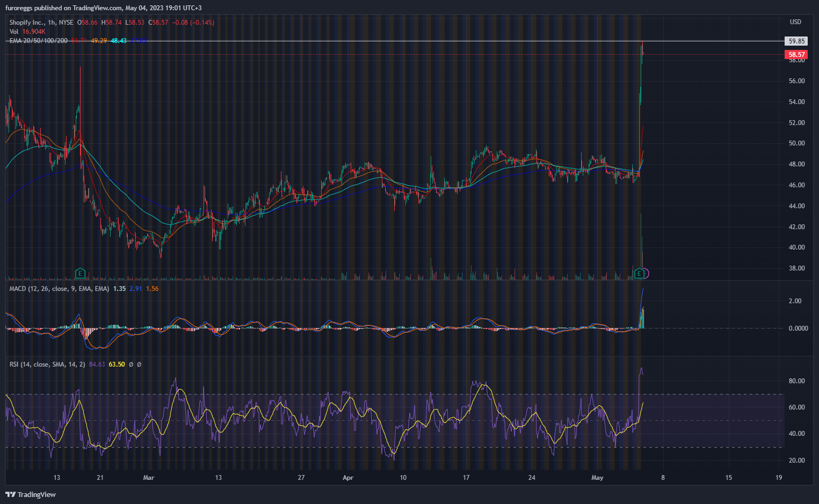Click the 2.00 MACD axis label

point(795,301)
